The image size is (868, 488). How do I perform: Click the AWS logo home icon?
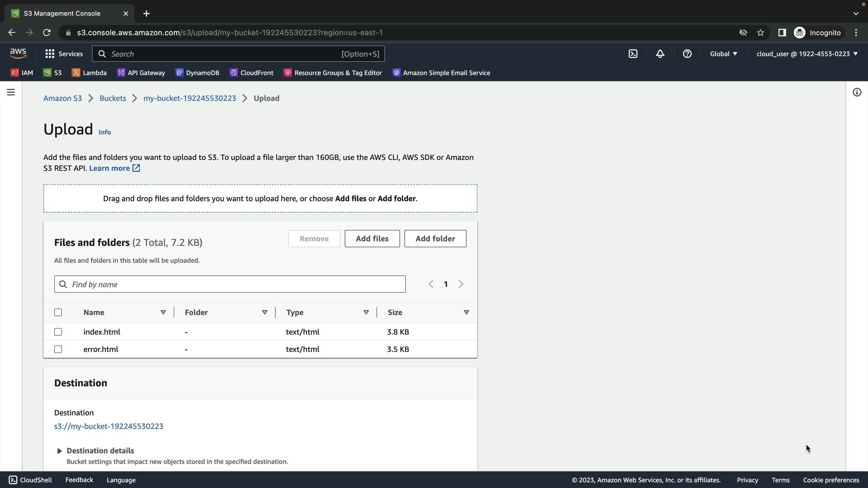click(18, 53)
